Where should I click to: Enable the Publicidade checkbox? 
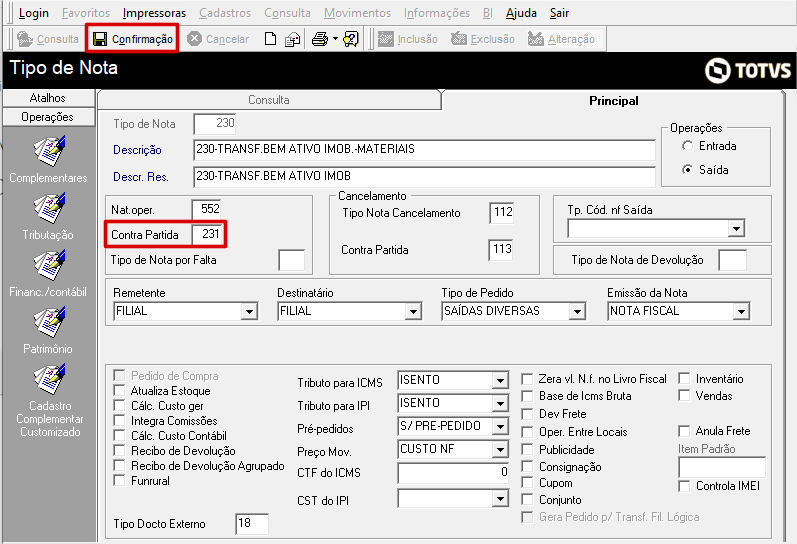527,450
